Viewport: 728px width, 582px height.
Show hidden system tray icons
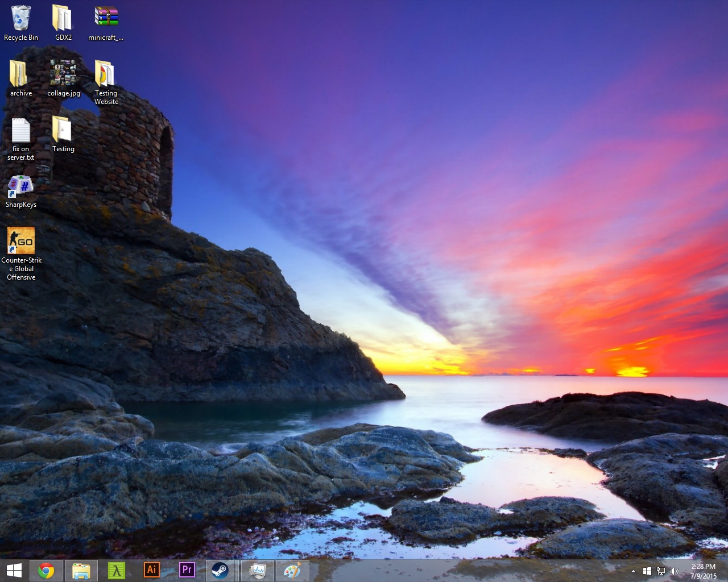coord(633,571)
